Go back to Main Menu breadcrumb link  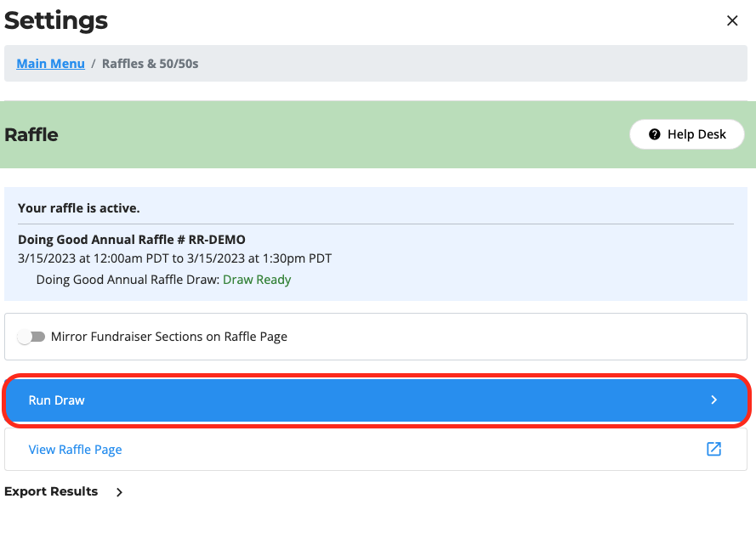point(50,64)
